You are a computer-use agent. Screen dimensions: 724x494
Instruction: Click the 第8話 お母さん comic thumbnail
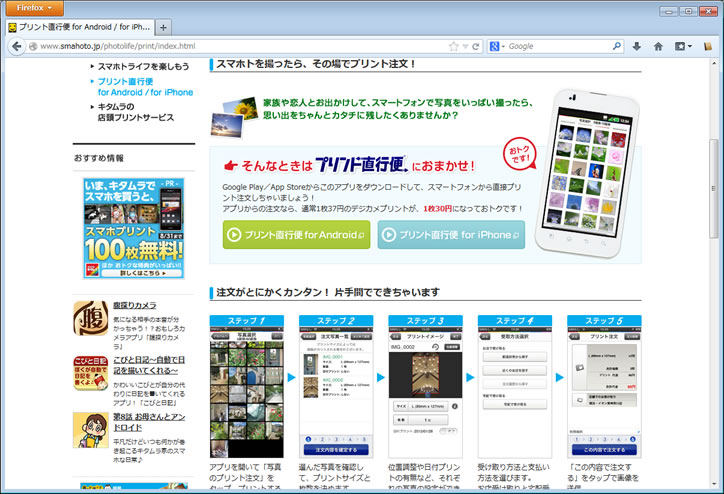90,430
